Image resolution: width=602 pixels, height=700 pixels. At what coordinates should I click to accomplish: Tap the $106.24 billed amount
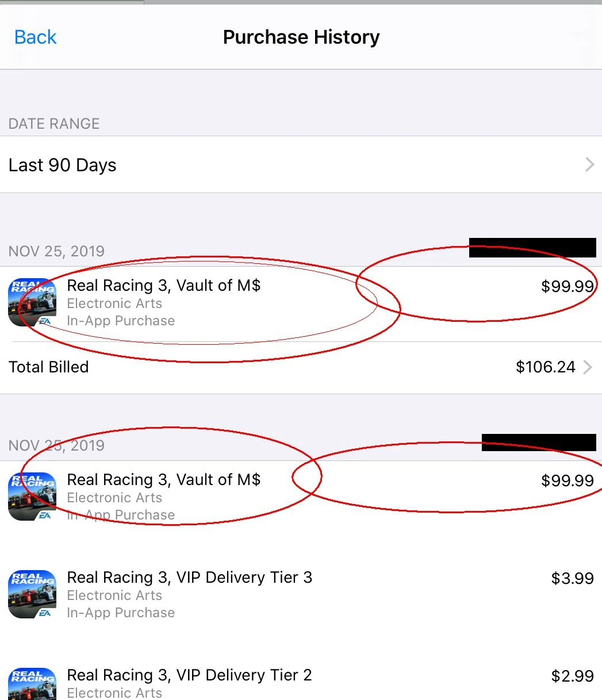tap(545, 367)
